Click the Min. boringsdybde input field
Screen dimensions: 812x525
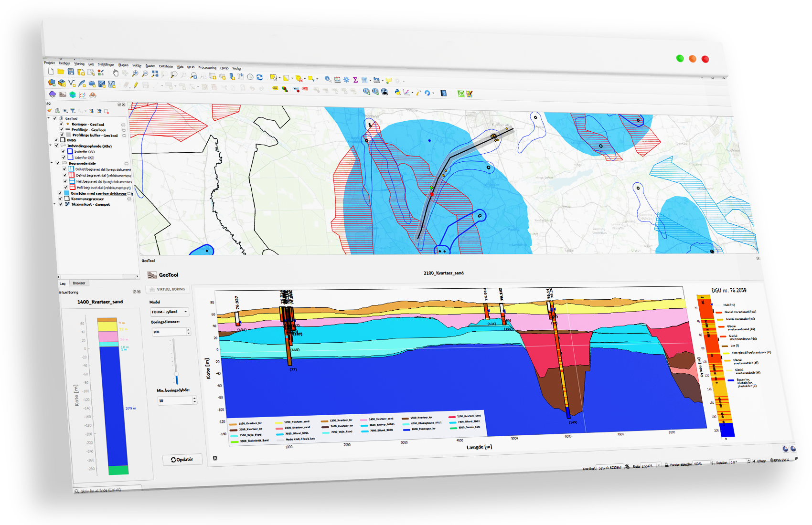point(175,400)
